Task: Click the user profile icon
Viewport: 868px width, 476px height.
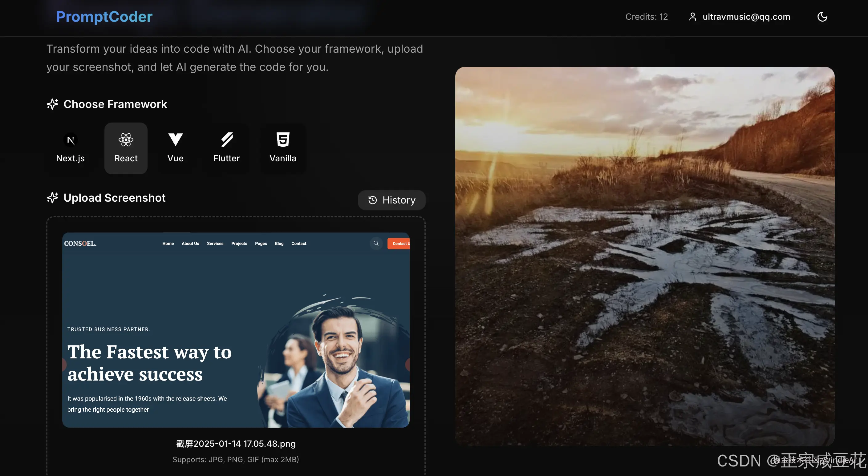Action: [x=692, y=17]
